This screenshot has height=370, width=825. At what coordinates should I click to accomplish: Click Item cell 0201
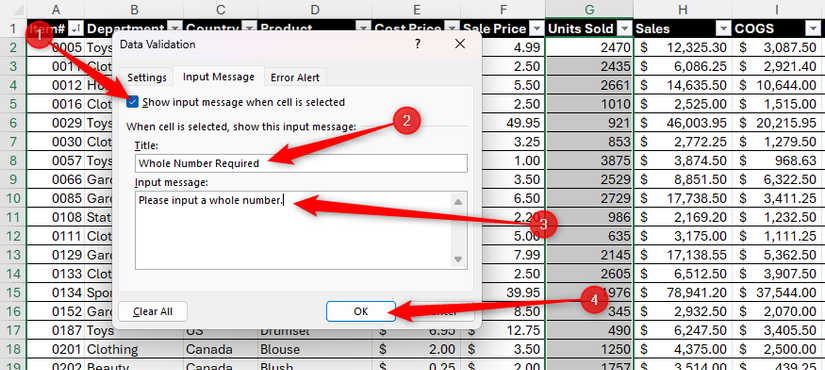[55, 349]
